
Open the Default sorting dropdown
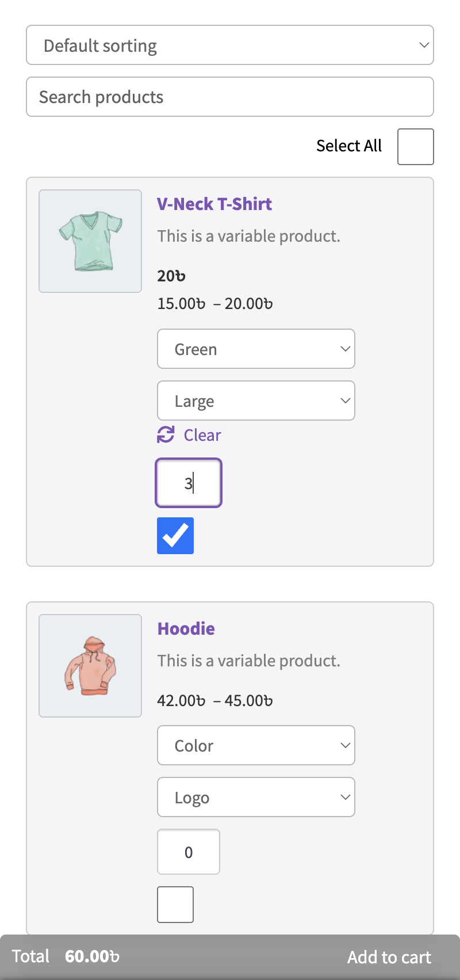tap(230, 45)
